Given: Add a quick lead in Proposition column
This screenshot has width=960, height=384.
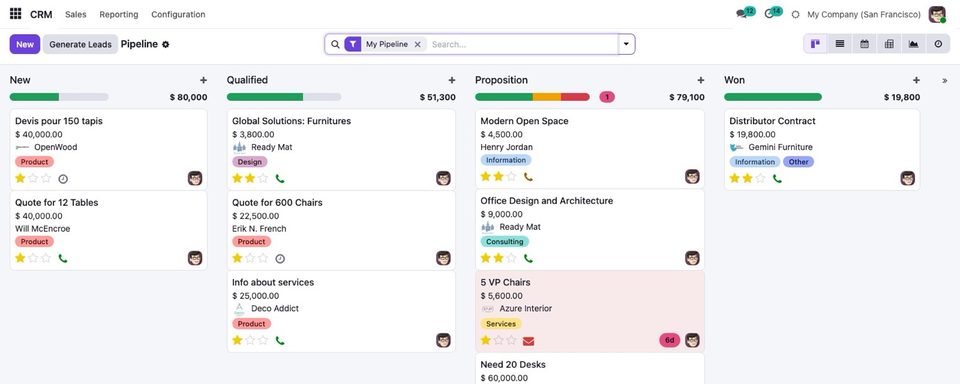Looking at the screenshot, I should click(x=700, y=80).
